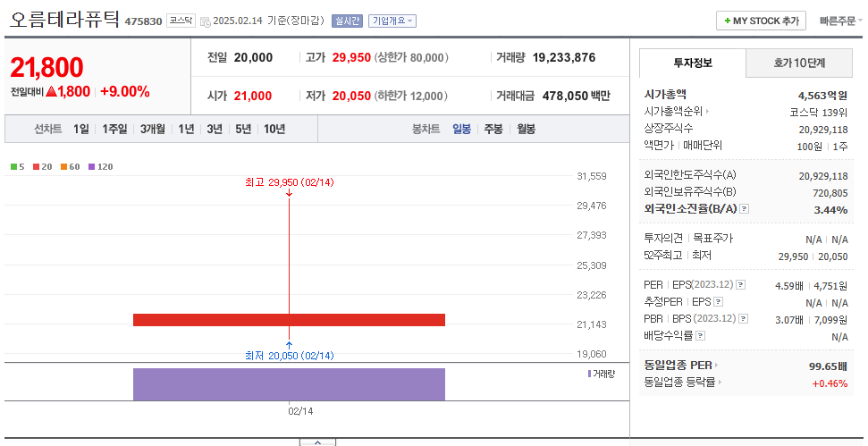Click the MY STOCK 추가 button
The image size is (868, 446).
tap(761, 21)
